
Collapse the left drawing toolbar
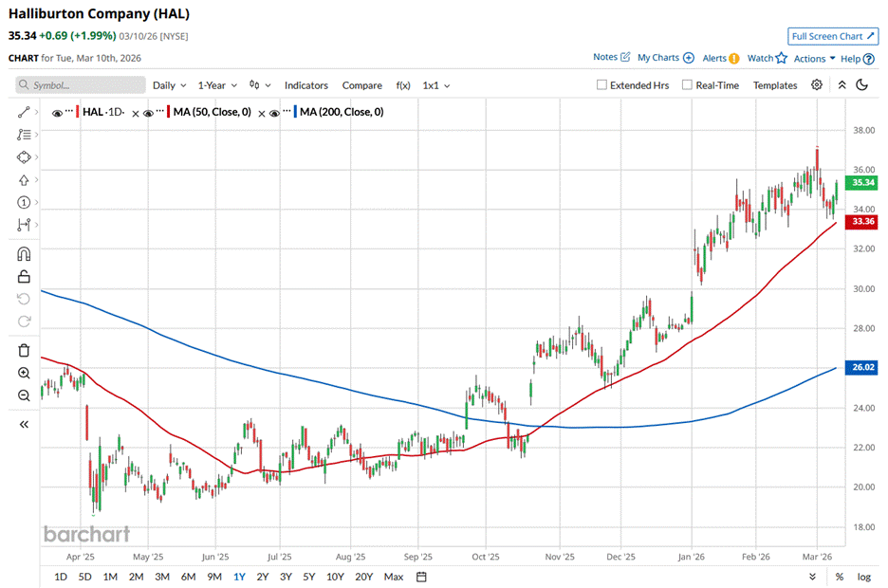24,424
